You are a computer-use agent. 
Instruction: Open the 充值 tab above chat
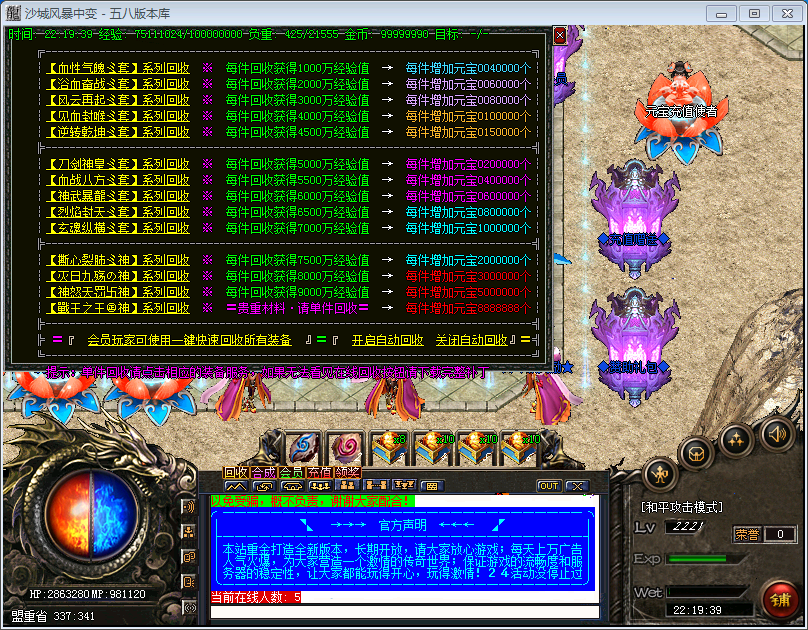click(319, 472)
